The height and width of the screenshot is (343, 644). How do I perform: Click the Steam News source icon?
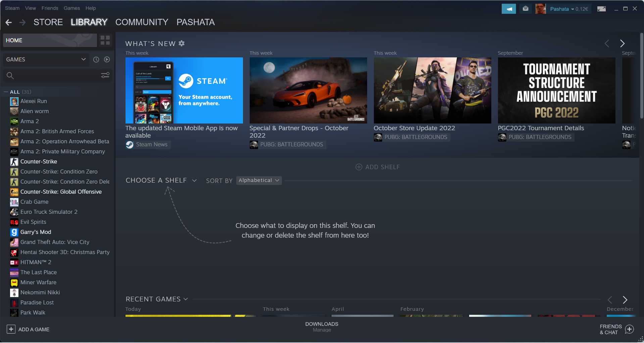pos(130,145)
